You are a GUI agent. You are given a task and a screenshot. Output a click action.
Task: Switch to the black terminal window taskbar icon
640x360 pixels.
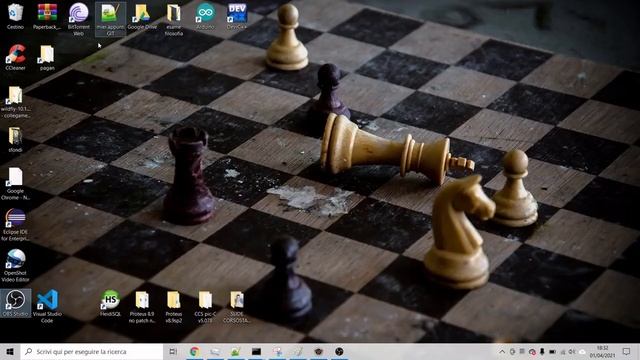pyautogui.click(x=256, y=351)
